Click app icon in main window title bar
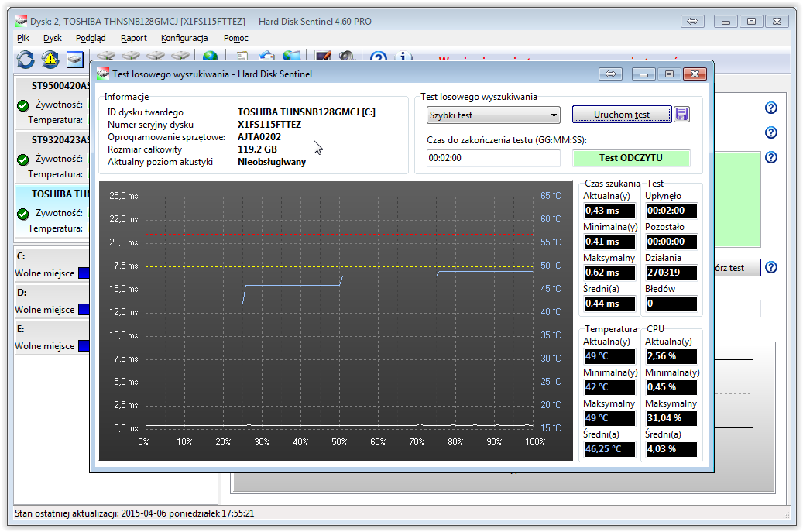The height and width of the screenshot is (532, 803). [x=20, y=22]
